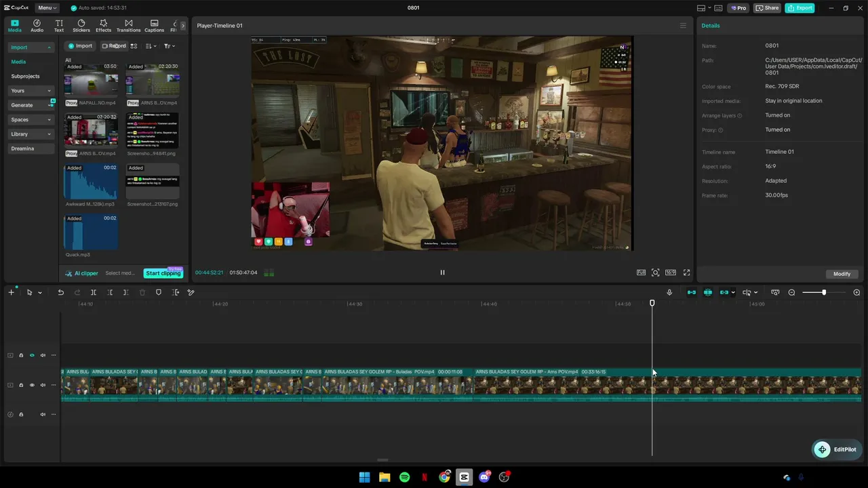Screen dimensions: 868x488
Task: Hide the upper empty video track
Action: coord(32,355)
